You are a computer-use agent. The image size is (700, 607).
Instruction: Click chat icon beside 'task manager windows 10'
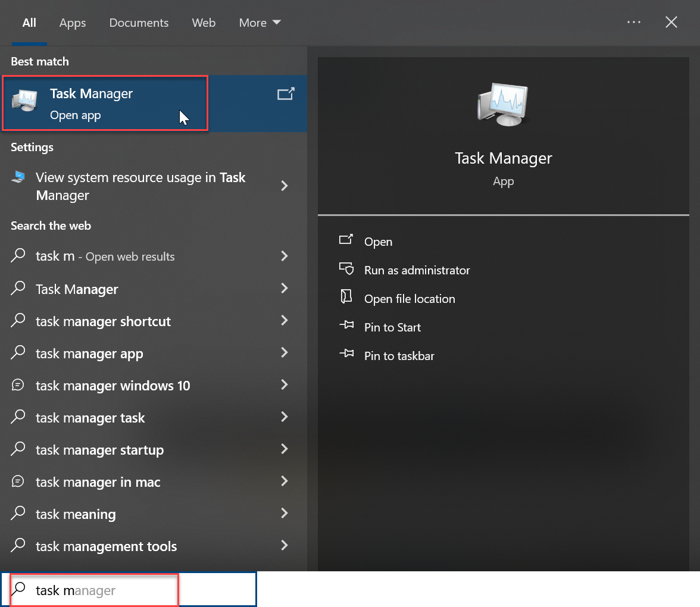18,384
